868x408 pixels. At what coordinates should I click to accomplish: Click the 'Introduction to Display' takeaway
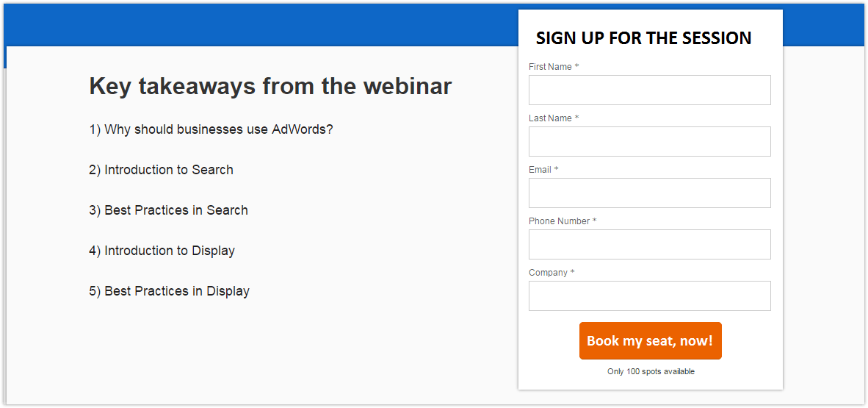(162, 251)
